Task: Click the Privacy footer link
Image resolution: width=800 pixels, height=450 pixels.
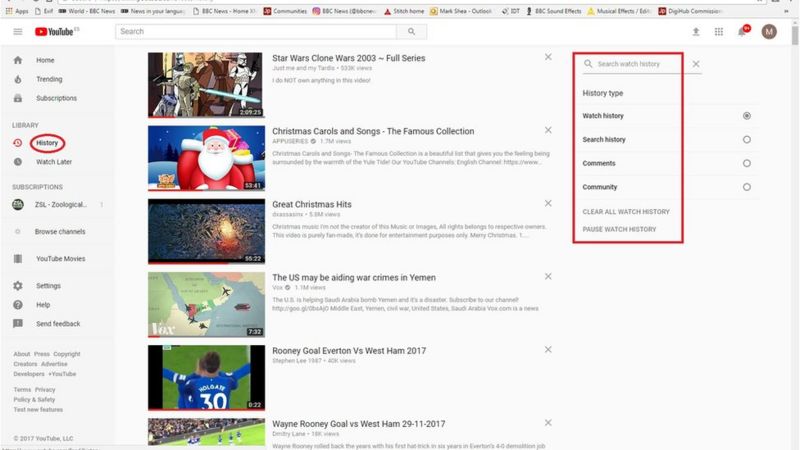Action: pos(45,390)
